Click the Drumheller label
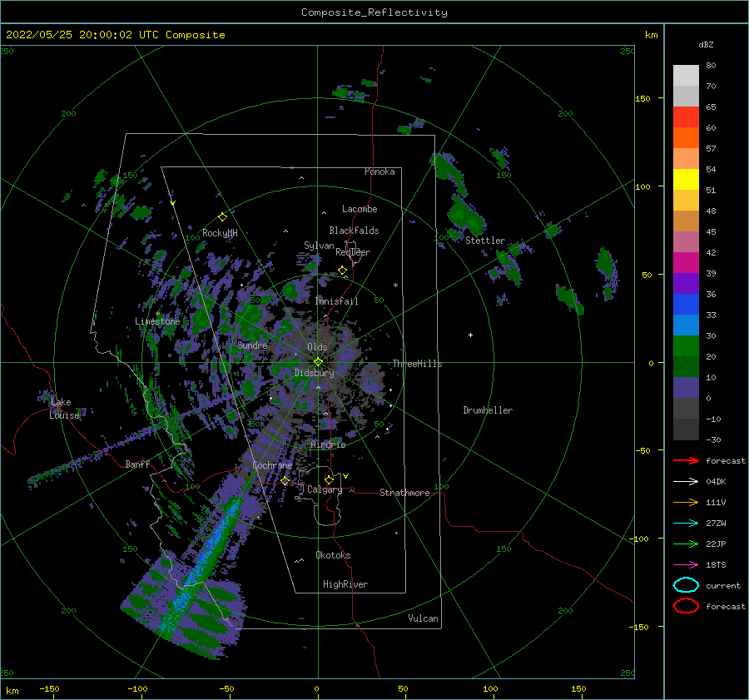 point(488,410)
